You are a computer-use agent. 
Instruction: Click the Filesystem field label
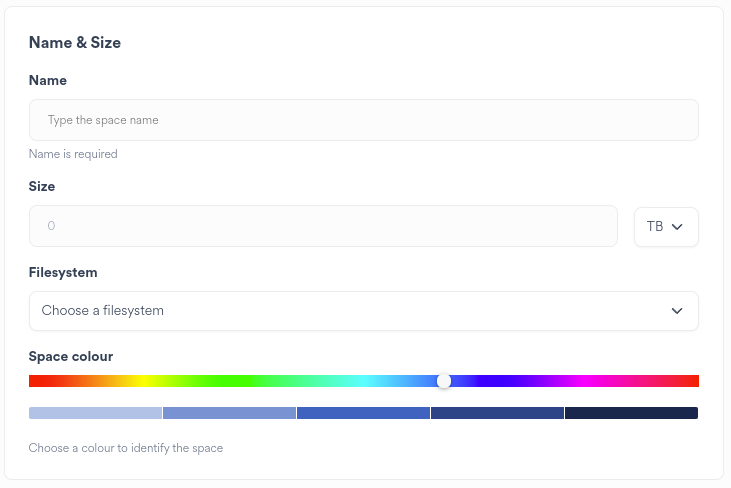(63, 272)
